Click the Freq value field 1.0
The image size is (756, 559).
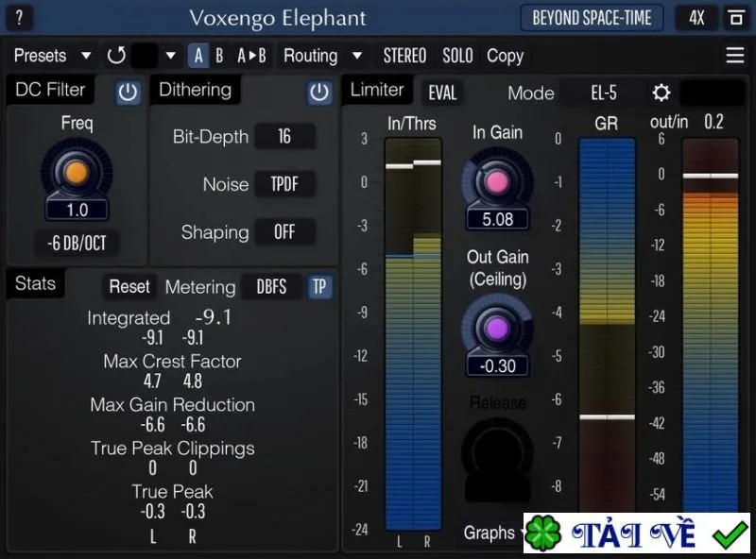click(x=77, y=211)
